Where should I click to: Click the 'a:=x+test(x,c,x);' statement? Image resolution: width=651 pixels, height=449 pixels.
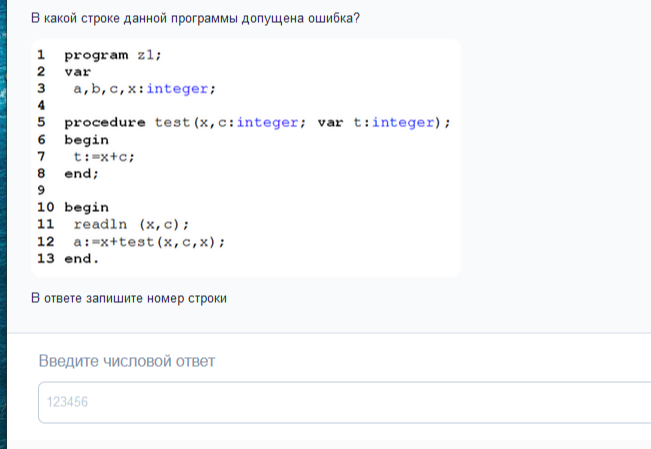point(148,241)
